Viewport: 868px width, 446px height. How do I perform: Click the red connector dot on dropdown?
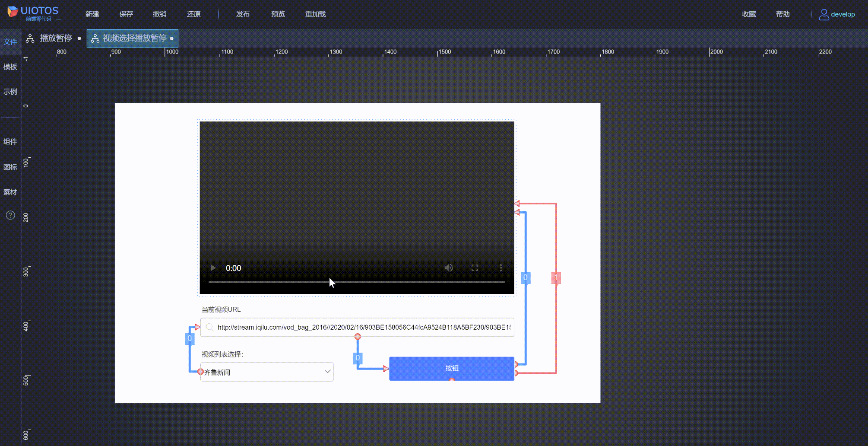(200, 372)
